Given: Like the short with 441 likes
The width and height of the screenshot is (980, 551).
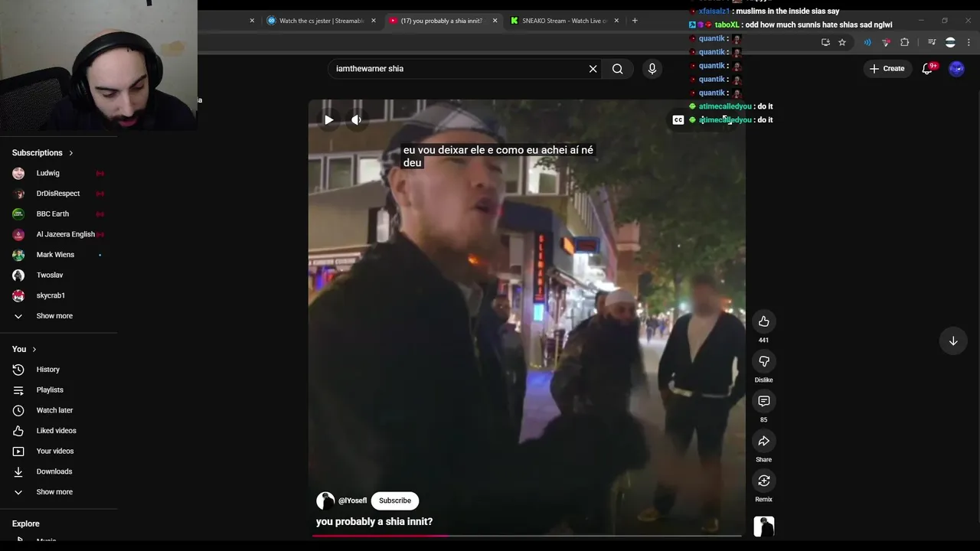Looking at the screenshot, I should (x=763, y=321).
